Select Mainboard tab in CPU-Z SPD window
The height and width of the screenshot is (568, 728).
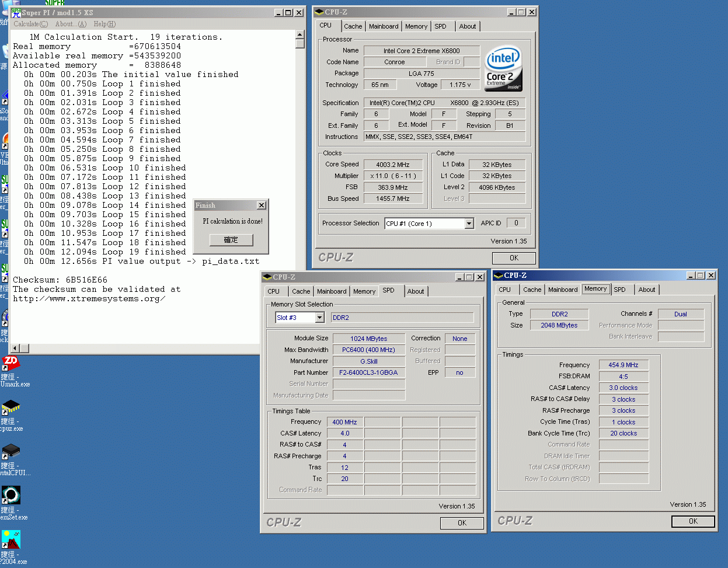point(332,291)
